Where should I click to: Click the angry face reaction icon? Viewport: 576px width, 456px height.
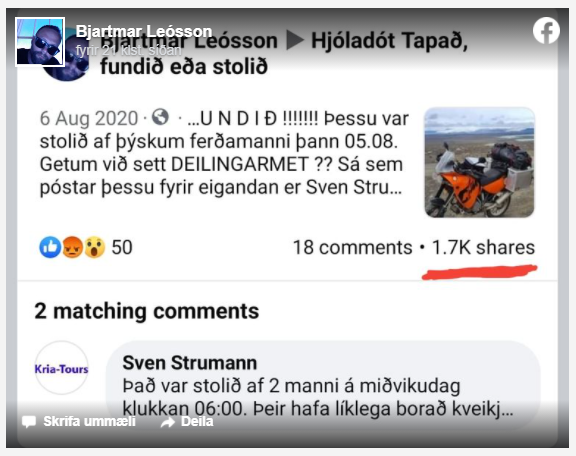72,247
